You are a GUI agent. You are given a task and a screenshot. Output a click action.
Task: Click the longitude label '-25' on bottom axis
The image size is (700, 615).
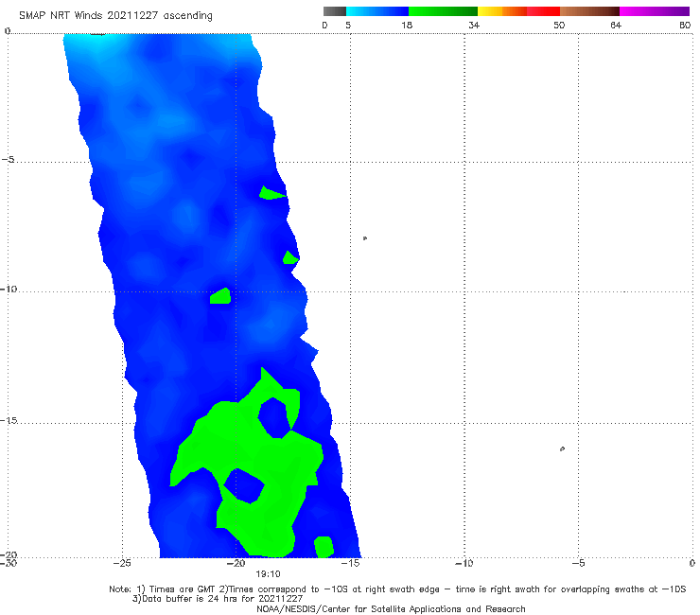pos(122,563)
